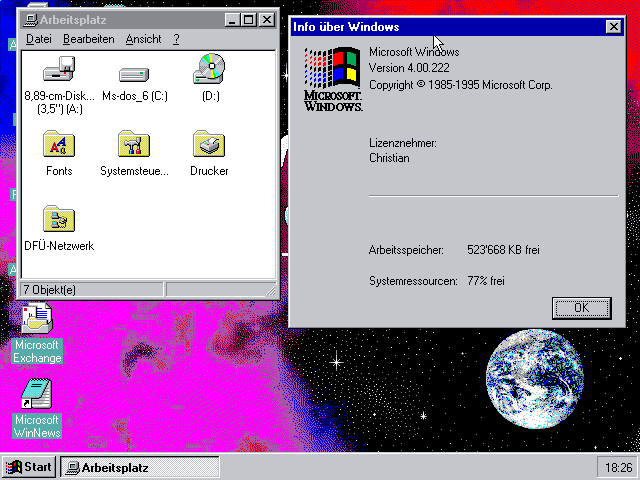Select the Microsoft WinNews desktop shortcut
640x480 pixels.
(x=37, y=393)
